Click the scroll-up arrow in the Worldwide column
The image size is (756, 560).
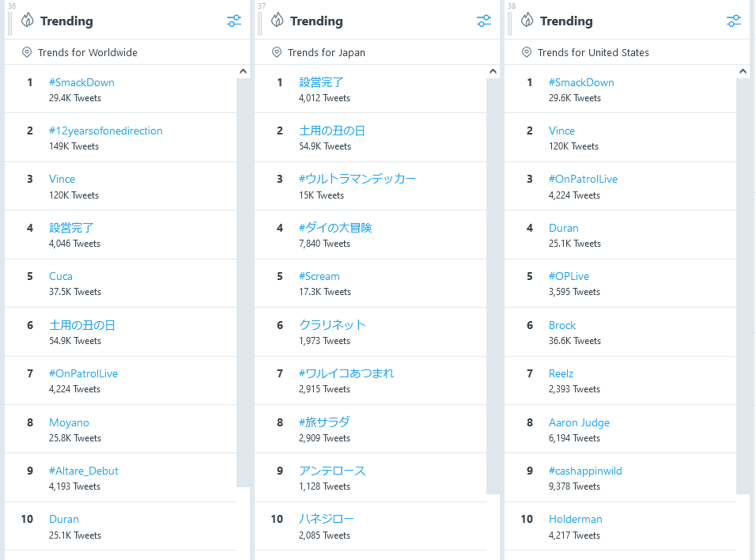tap(243, 72)
